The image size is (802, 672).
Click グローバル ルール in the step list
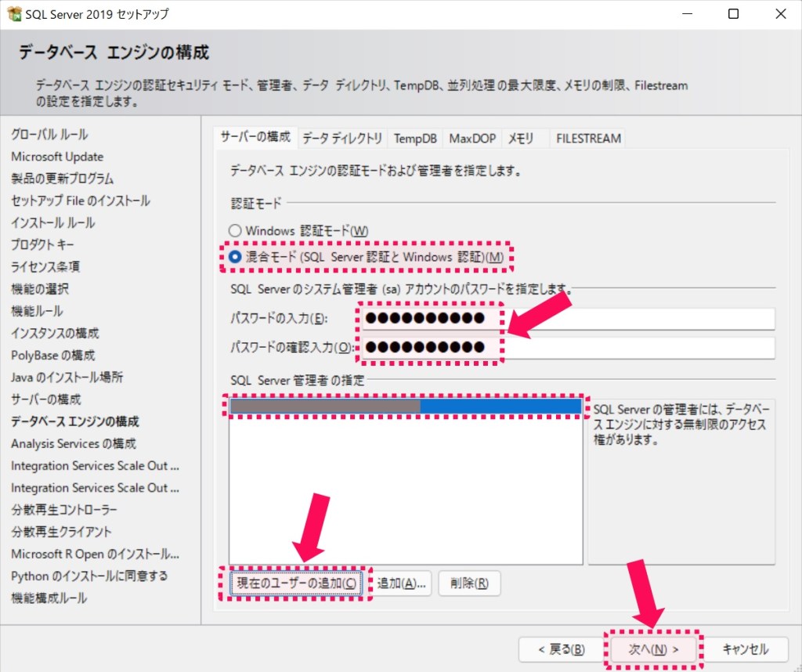[49, 135]
